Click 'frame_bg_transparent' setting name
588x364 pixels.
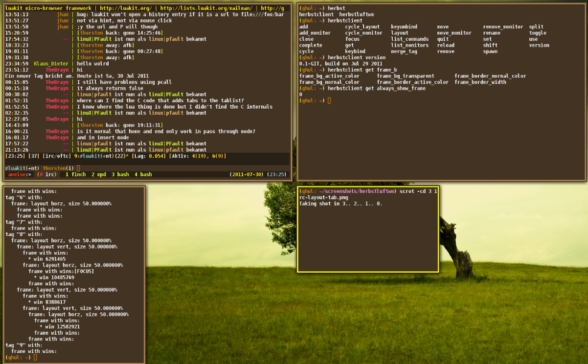(405, 76)
